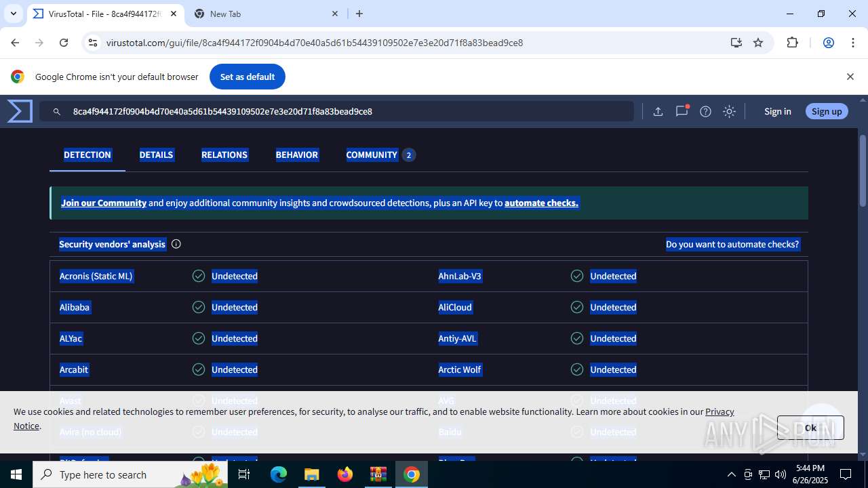Click the Join our Community link
The width and height of the screenshot is (868, 488).
(104, 203)
